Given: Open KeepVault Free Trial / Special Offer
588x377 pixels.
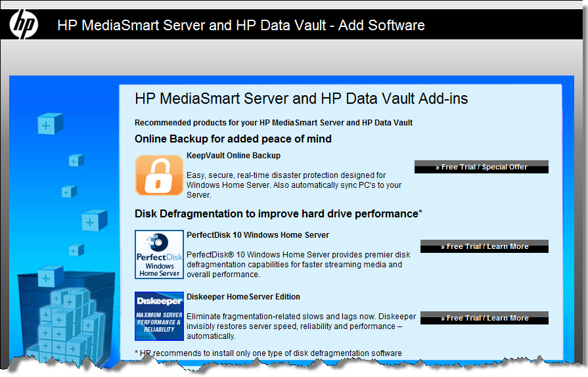Looking at the screenshot, I should [x=481, y=167].
